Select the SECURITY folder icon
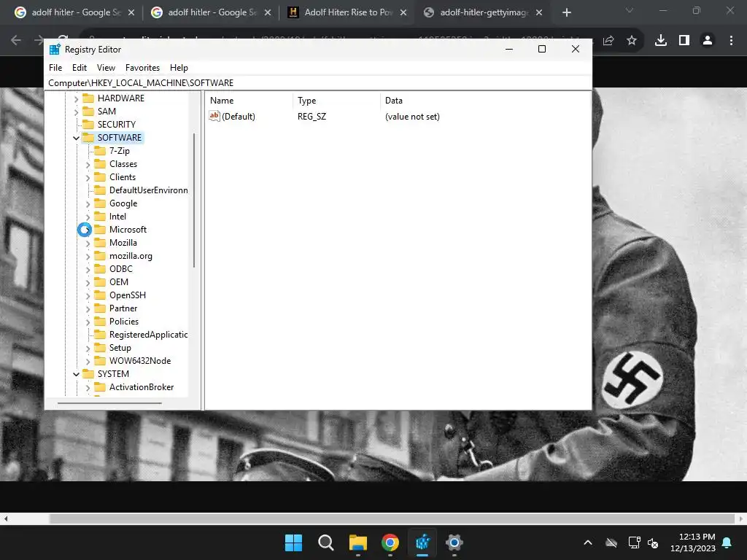747x560 pixels. pyautogui.click(x=88, y=124)
